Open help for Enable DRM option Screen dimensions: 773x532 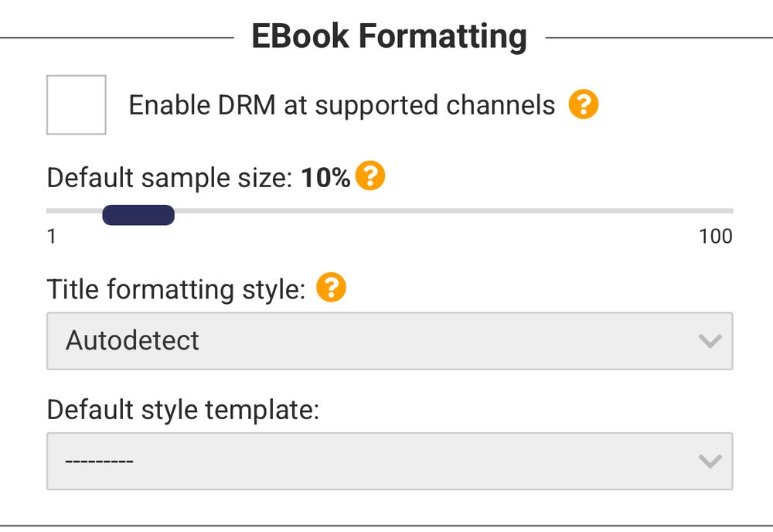point(584,104)
